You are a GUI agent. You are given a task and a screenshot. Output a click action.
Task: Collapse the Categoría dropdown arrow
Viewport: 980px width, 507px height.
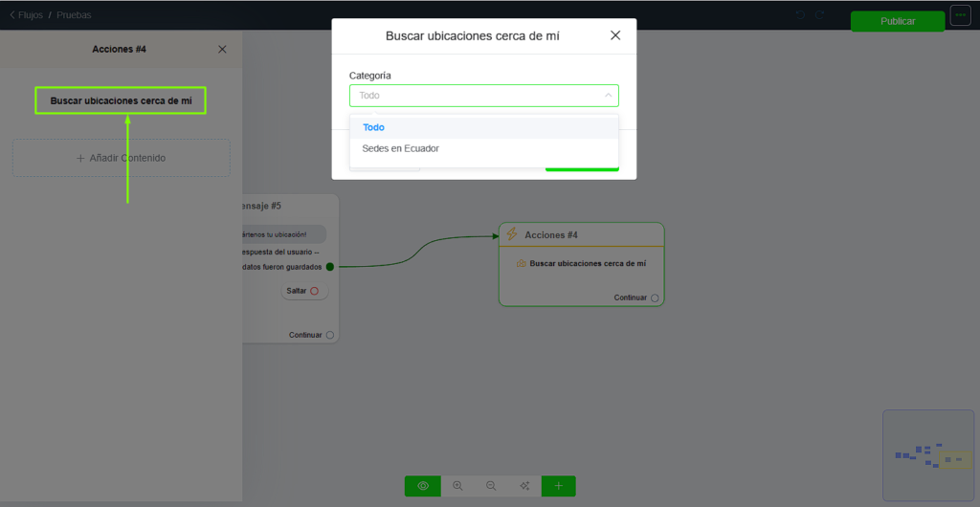608,96
